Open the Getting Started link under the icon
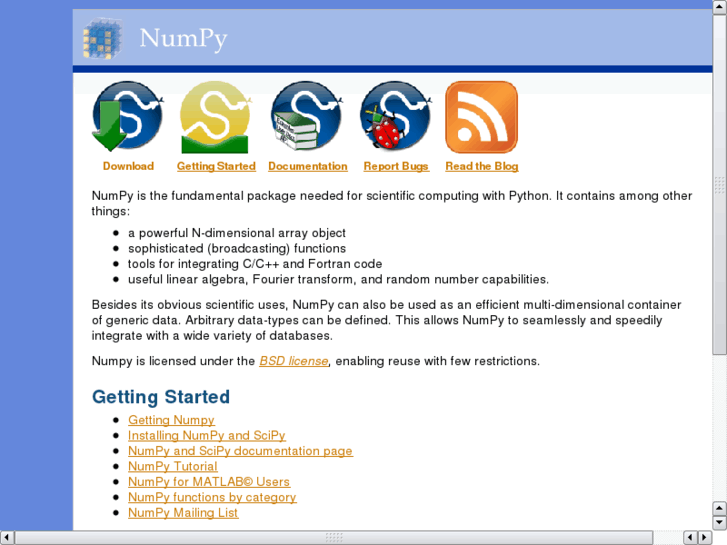727x545 pixels. click(216, 166)
